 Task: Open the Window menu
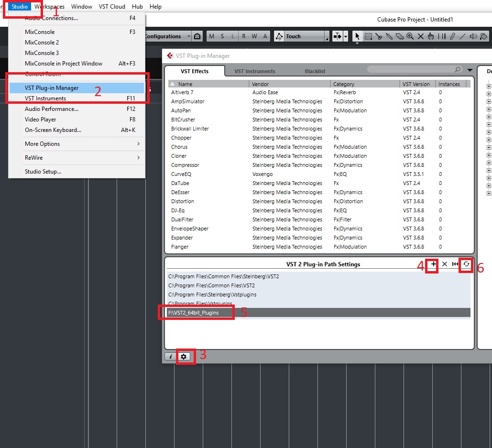pos(82,7)
